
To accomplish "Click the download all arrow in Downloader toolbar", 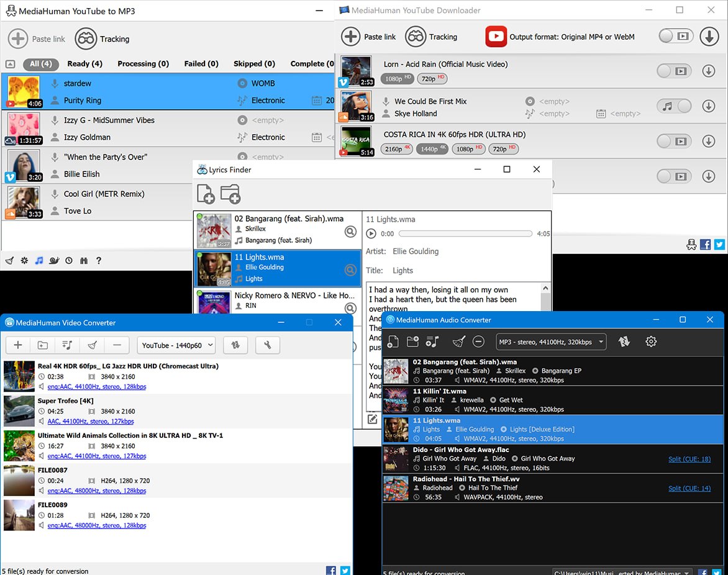I will 709,36.
